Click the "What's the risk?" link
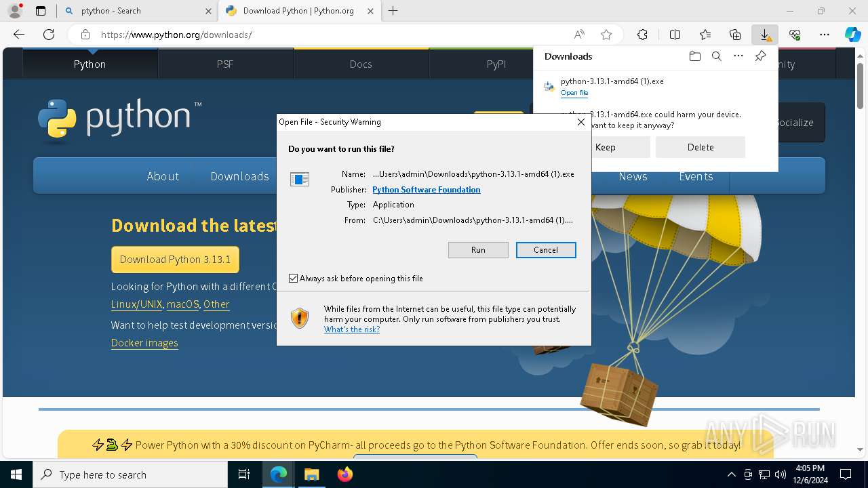Screen dimensions: 868x488 point(352,329)
